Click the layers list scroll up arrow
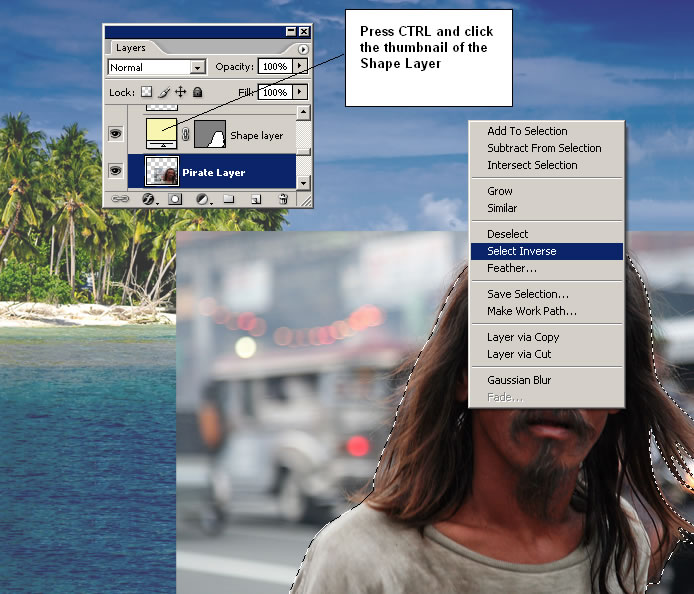694x594 pixels. pos(303,112)
